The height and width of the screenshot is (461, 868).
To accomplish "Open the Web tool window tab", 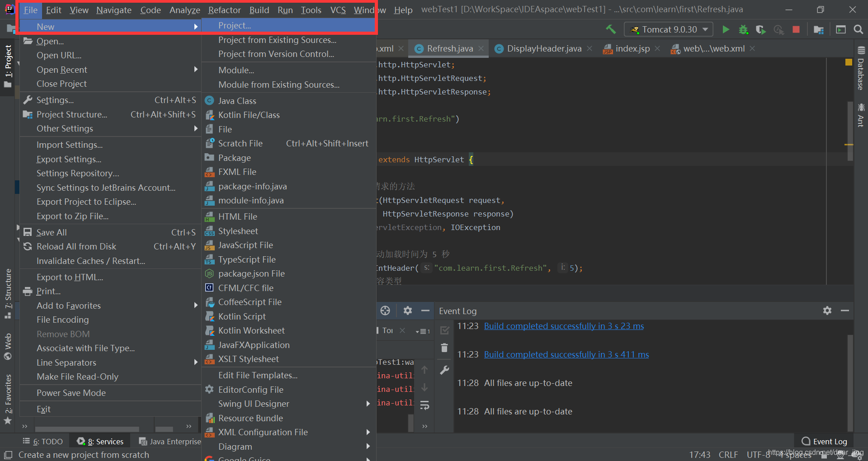I will point(8,347).
